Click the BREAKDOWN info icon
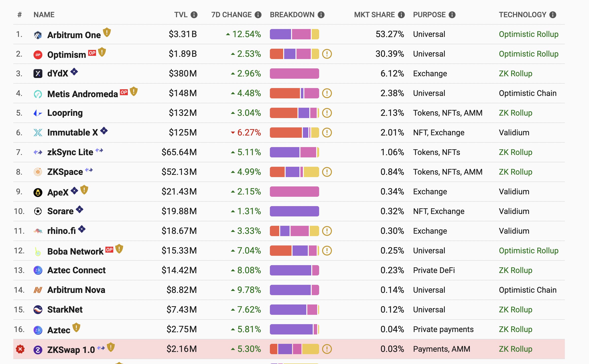Viewport: 589px width, 364px height. pyautogui.click(x=321, y=15)
